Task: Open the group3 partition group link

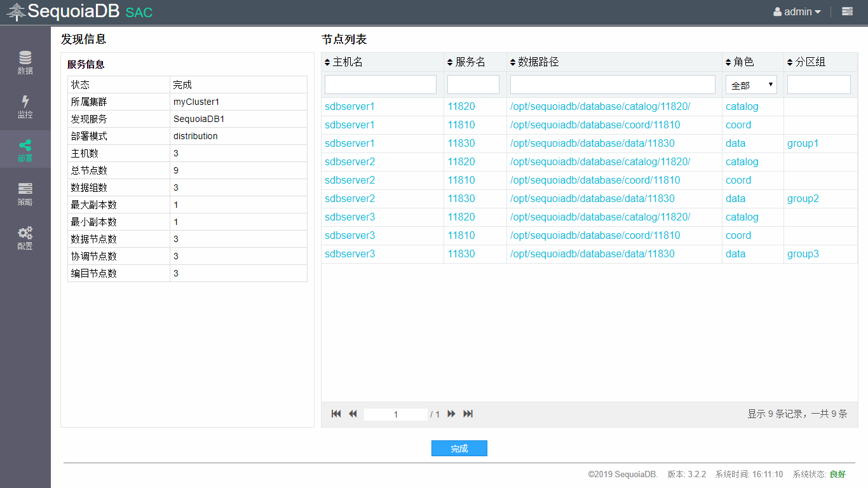Action: pyautogui.click(x=803, y=254)
